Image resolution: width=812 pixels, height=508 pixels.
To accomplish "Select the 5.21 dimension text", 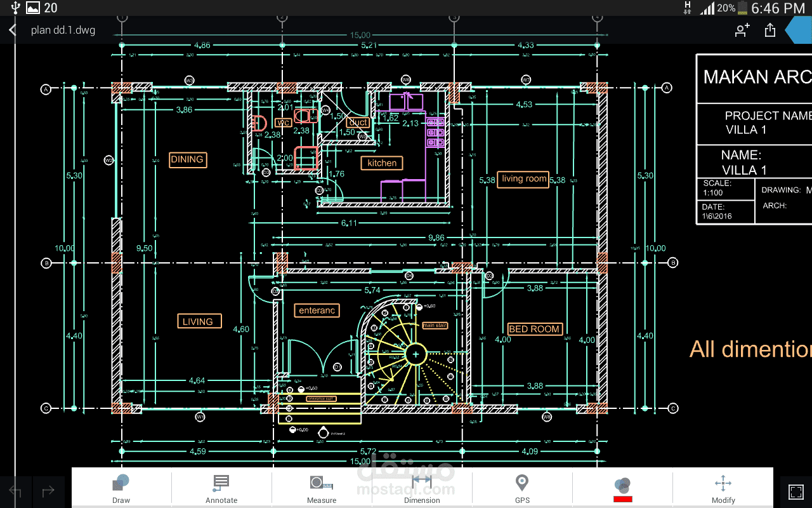I will (x=369, y=45).
